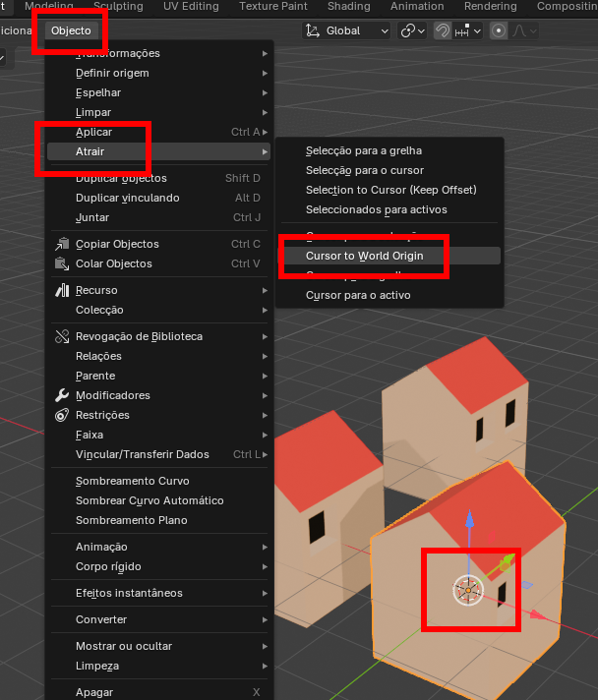Click Colar Objectos icon
598x700 pixels.
(x=62, y=263)
